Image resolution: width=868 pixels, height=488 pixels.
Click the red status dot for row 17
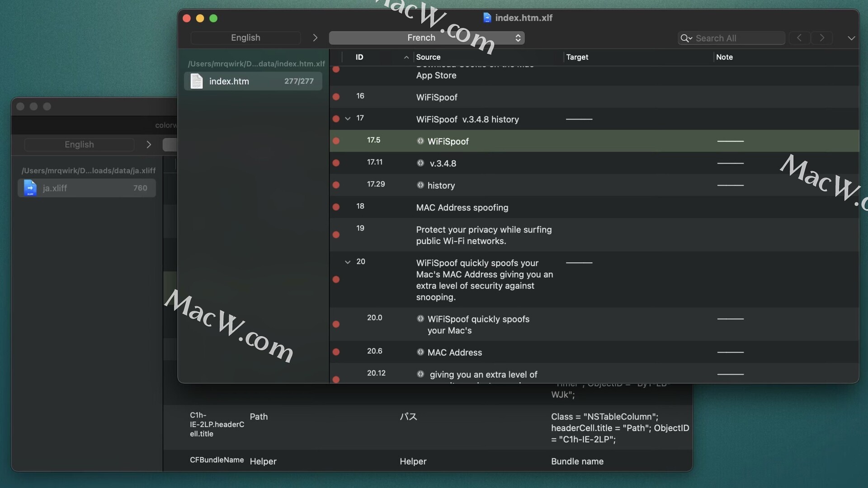(x=336, y=119)
